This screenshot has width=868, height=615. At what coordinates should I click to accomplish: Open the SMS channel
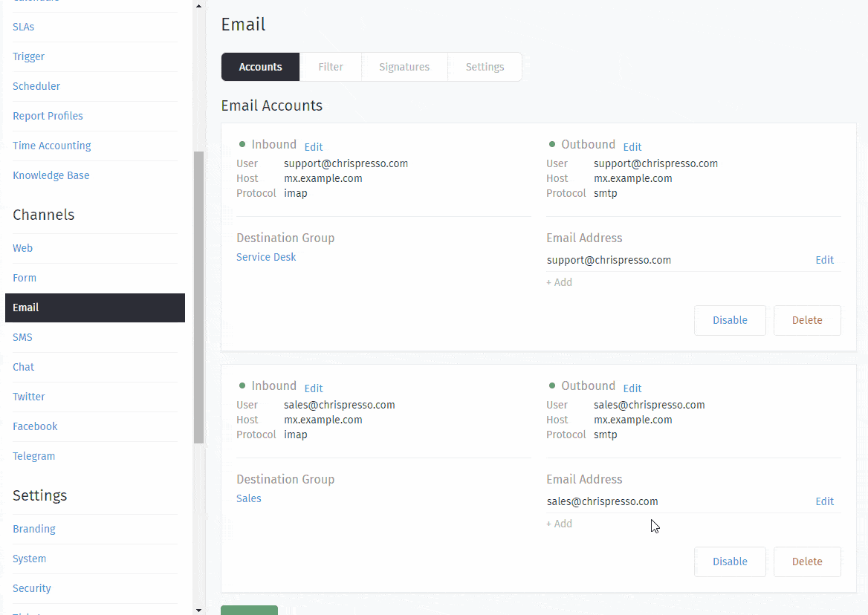click(23, 337)
